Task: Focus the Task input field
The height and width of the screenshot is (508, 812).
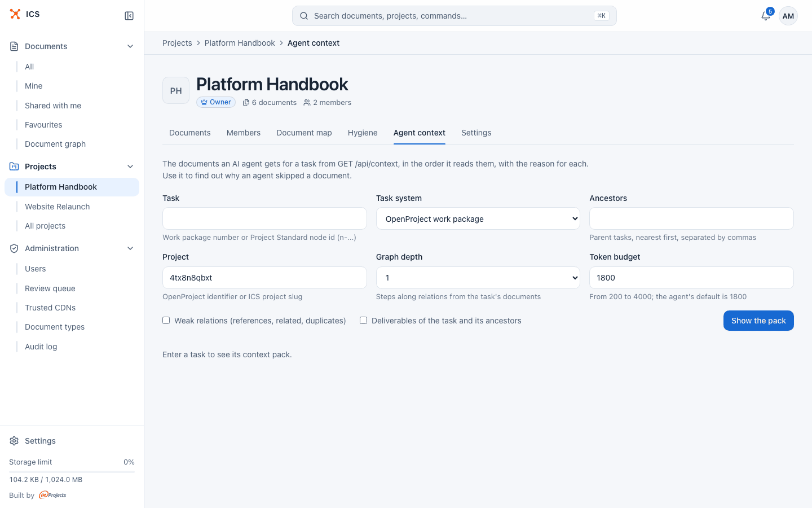Action: point(264,218)
